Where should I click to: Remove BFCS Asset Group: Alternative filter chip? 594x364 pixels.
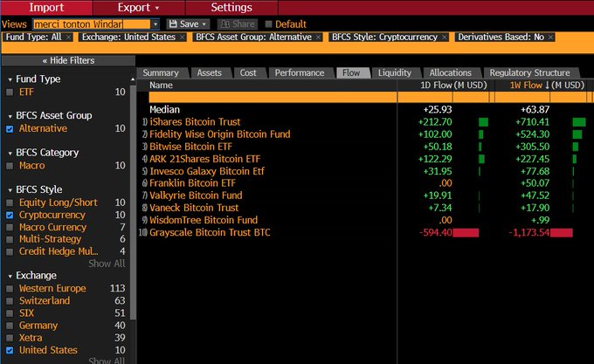(318, 37)
